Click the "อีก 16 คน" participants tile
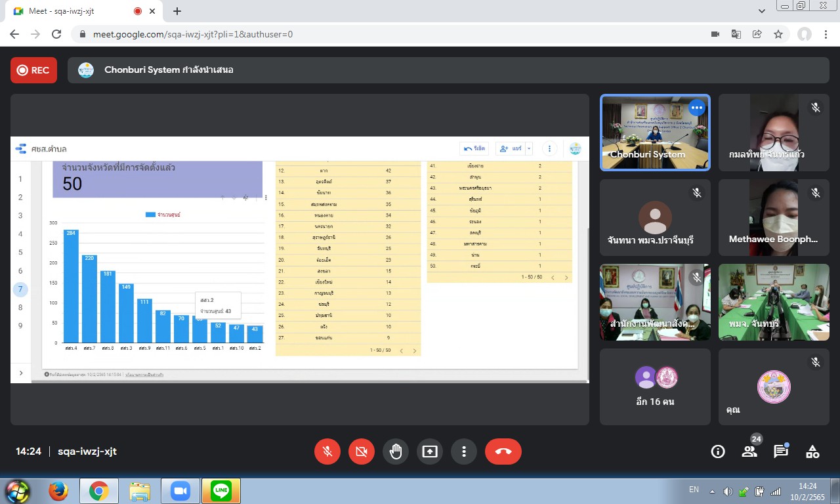 [655, 387]
